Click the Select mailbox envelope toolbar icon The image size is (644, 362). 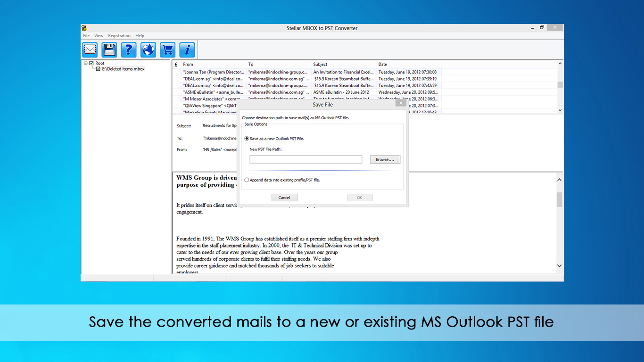tap(90, 49)
